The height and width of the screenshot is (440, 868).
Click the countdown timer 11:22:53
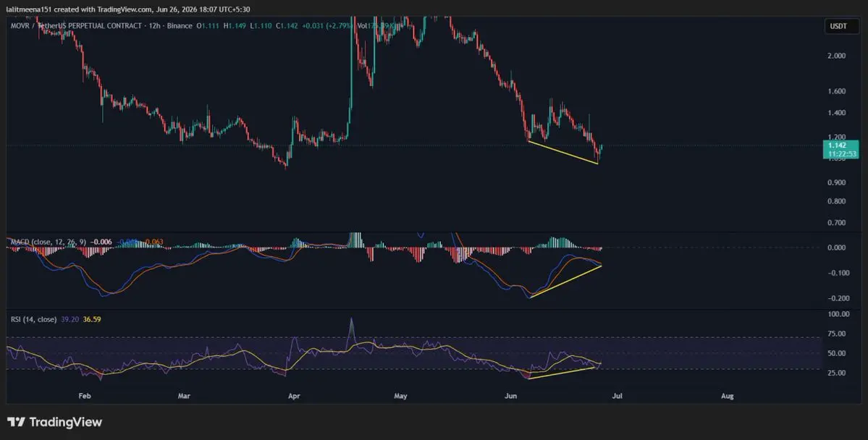click(x=840, y=153)
